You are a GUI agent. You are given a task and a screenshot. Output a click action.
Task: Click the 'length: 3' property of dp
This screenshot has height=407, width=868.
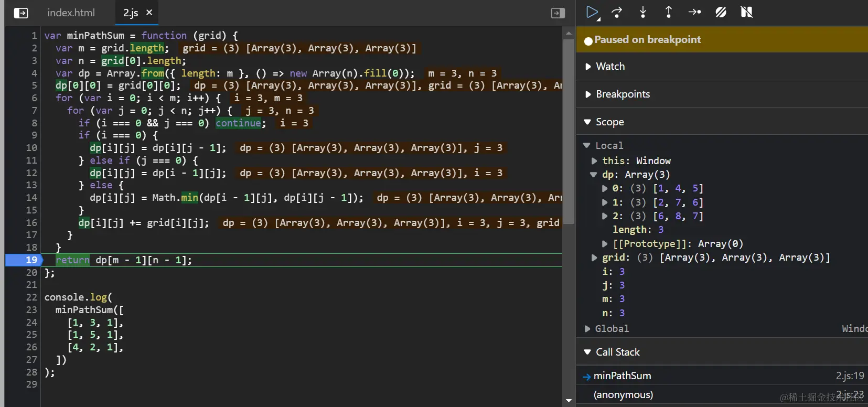[638, 230]
